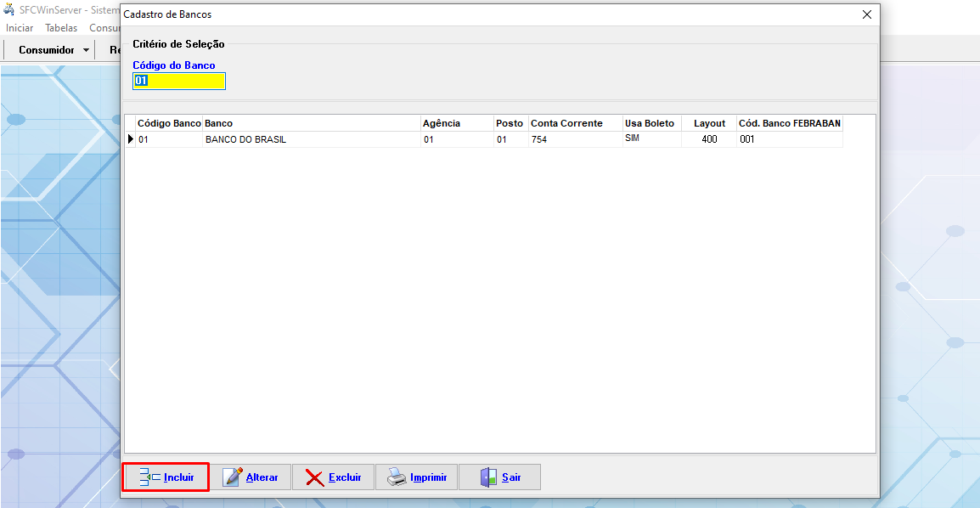Click the Imprimir printer icon button
Viewport: 980px width, 508px height.
pyautogui.click(x=418, y=477)
